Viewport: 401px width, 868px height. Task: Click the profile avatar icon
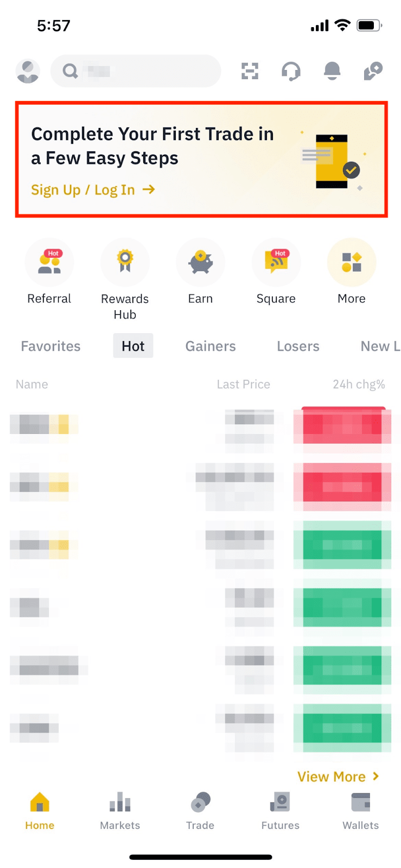tap(28, 71)
